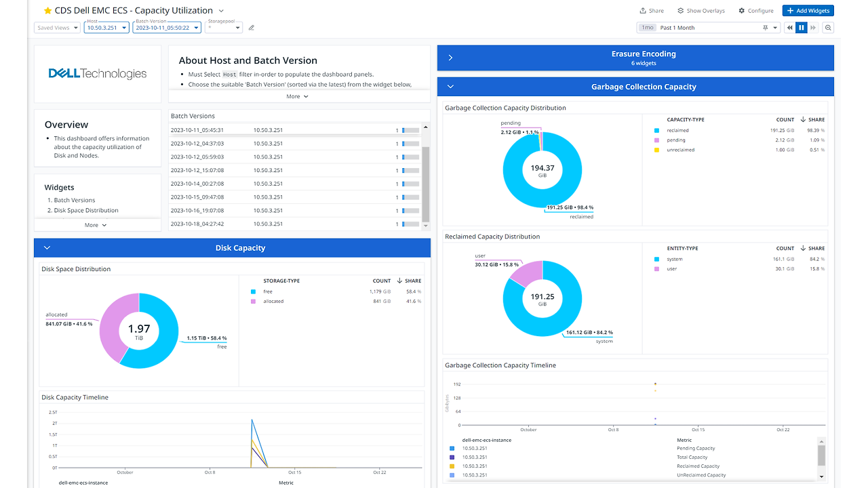Image resolution: width=868 pixels, height=488 pixels.
Task: Click Pending Capacity legend color swatch
Action: 452,448
